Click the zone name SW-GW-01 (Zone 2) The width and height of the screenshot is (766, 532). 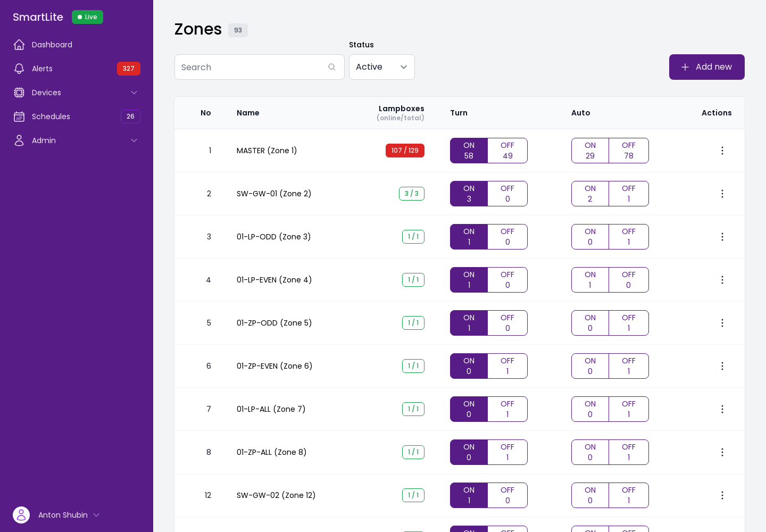pyautogui.click(x=274, y=194)
